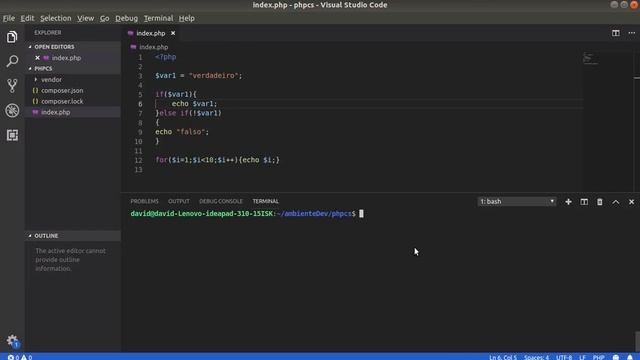Close index.php in Open Editors list
The image size is (640, 360).
pyautogui.click(x=37, y=58)
